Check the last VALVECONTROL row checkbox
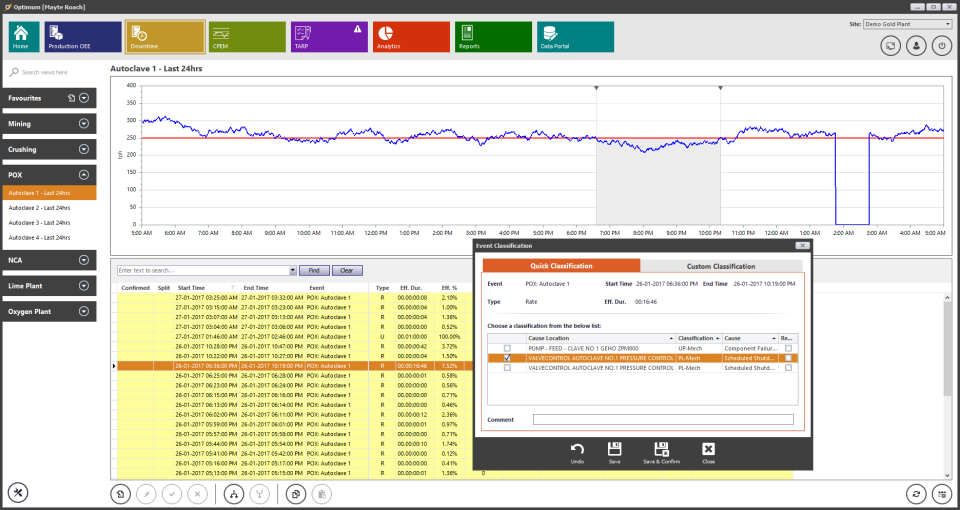Viewport: 960px width, 510px height. point(507,368)
